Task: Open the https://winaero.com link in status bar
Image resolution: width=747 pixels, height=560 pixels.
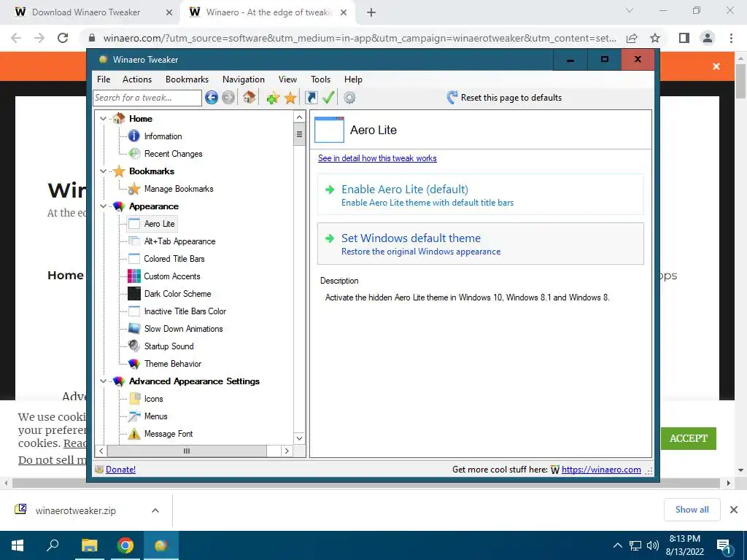Action: click(x=601, y=470)
